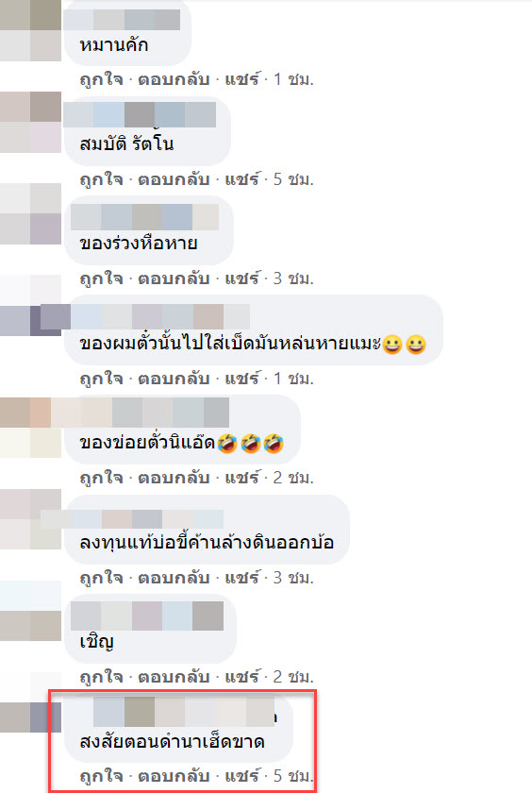Like the comment ending with two grinning emojis
Screen dimensions: 532x793
tap(101, 378)
